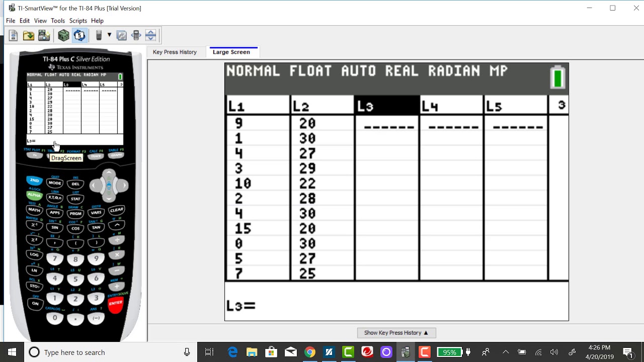Image resolution: width=644 pixels, height=362 pixels.
Task: Click the calculator model toolbar icon
Action: tap(99, 35)
